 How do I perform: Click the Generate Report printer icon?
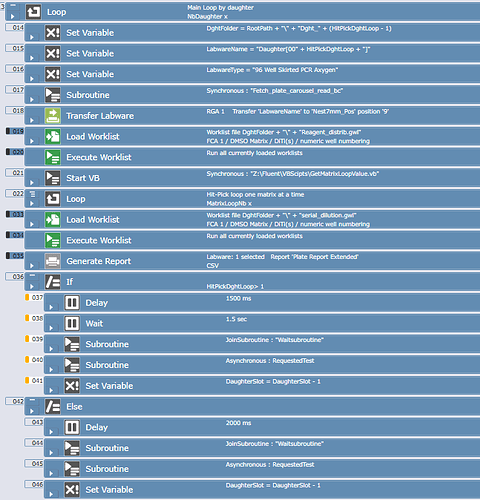click(x=53, y=261)
